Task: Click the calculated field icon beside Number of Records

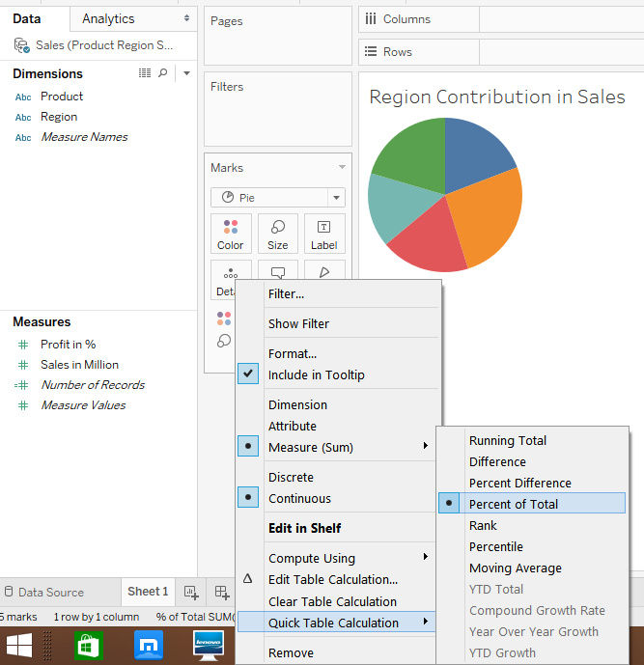Action: click(x=21, y=385)
